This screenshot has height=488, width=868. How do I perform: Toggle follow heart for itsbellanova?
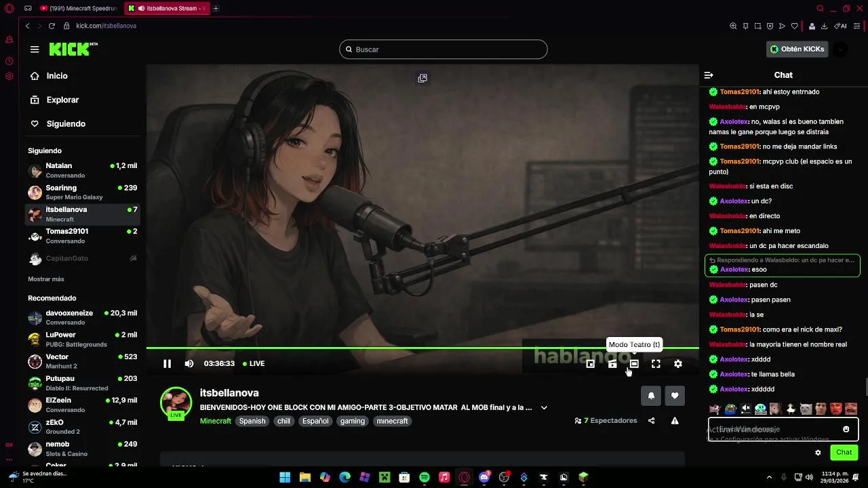click(x=675, y=396)
